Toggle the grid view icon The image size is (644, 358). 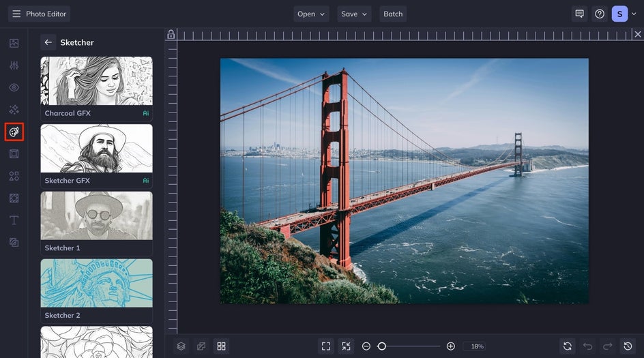pyautogui.click(x=221, y=346)
